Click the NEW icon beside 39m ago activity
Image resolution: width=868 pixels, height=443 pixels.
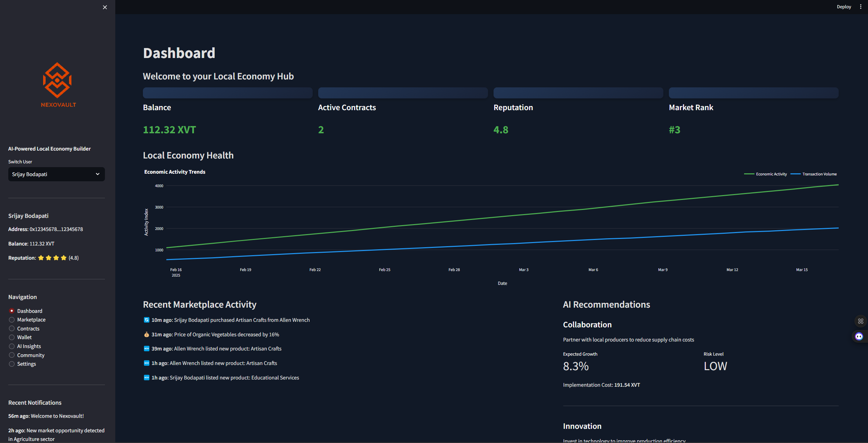pyautogui.click(x=146, y=349)
